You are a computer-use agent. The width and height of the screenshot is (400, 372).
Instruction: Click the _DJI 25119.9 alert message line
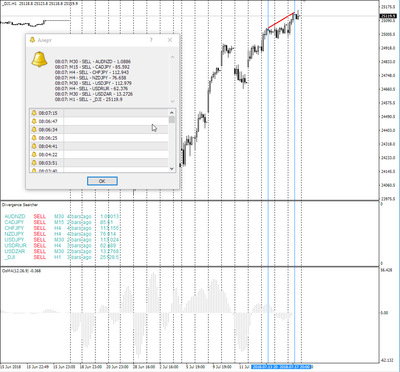(x=89, y=99)
